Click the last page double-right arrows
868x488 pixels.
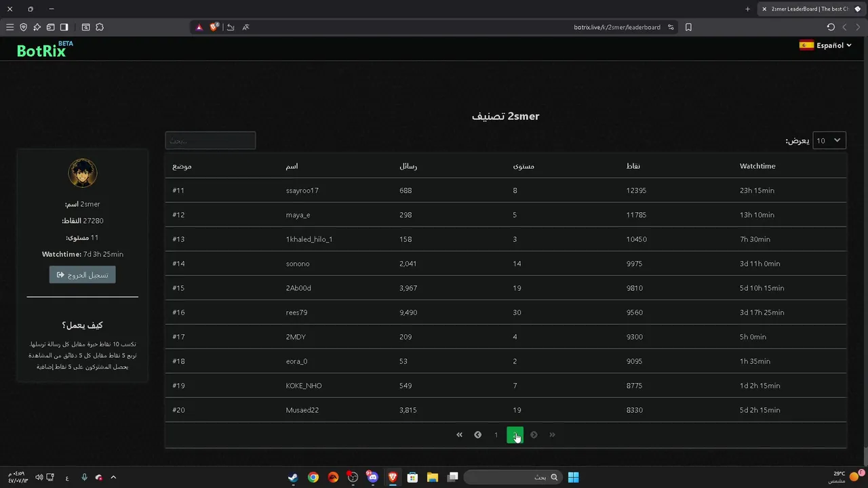tap(552, 434)
